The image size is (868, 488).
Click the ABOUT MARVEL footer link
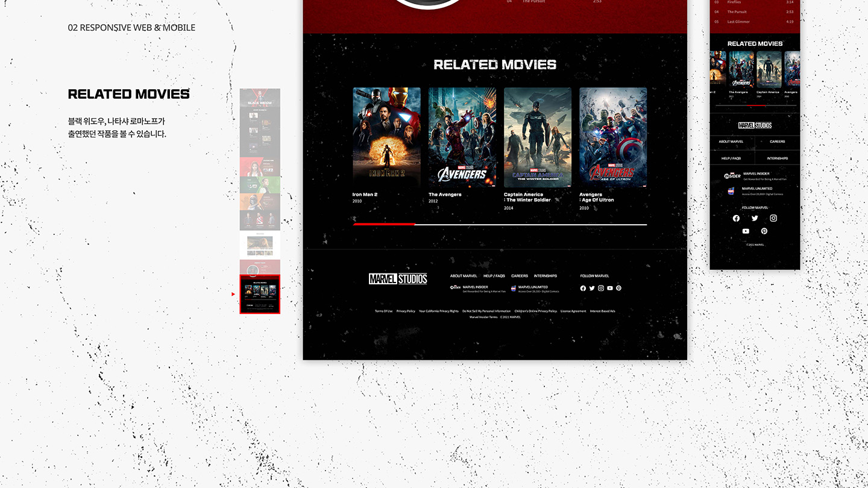(x=463, y=276)
